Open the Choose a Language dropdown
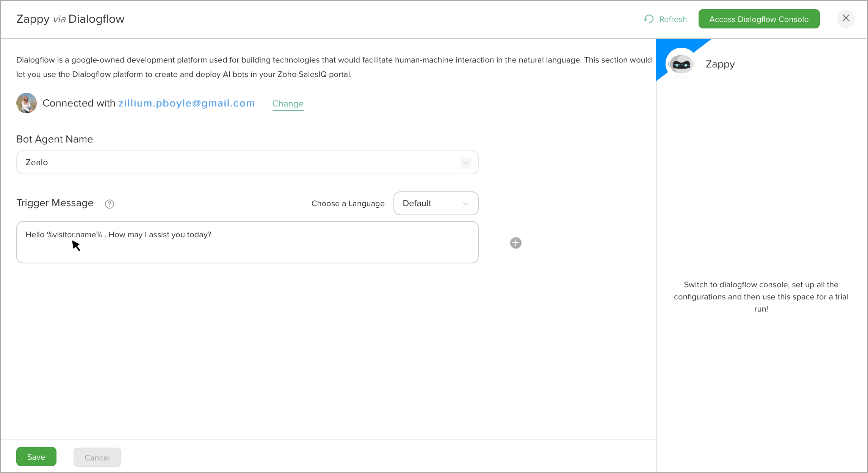The width and height of the screenshot is (868, 473). coord(436,204)
